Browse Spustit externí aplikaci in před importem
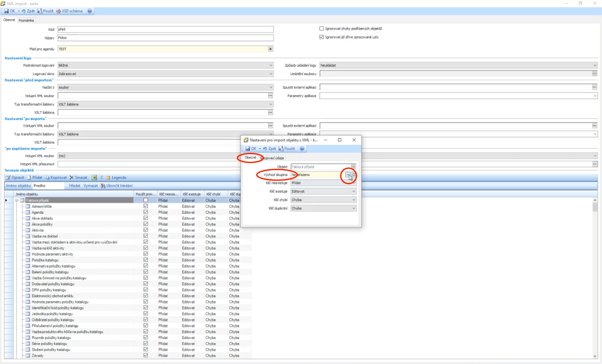This screenshot has width=602, height=364. [594, 87]
